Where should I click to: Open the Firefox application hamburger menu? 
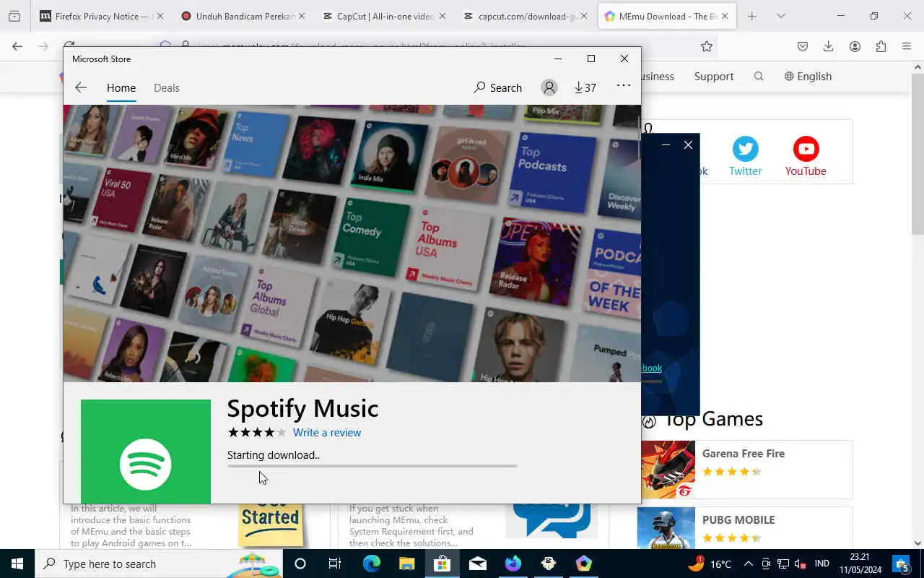(907, 46)
